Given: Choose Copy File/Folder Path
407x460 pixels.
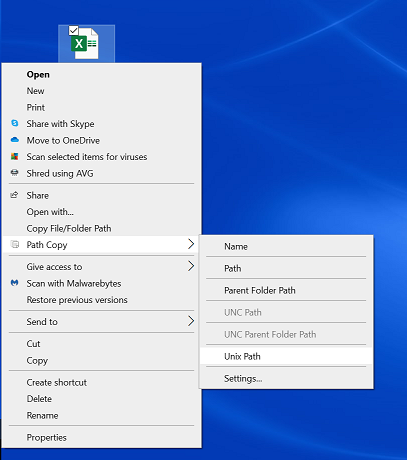Looking at the screenshot, I should [101, 228].
